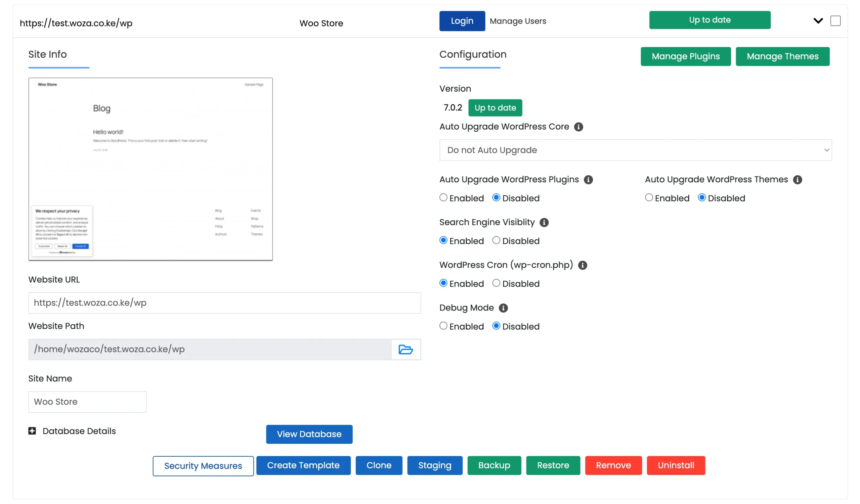Click the blue Login button

pos(462,21)
